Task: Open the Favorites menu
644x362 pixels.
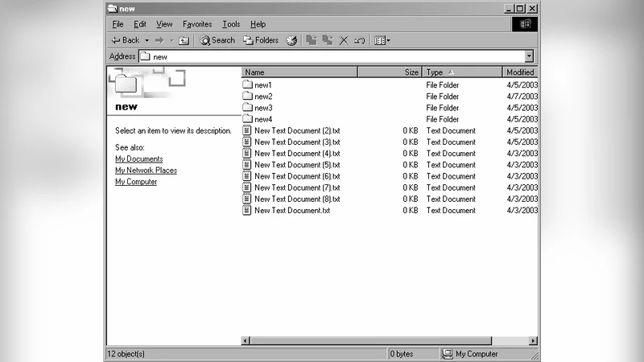Action: (197, 24)
